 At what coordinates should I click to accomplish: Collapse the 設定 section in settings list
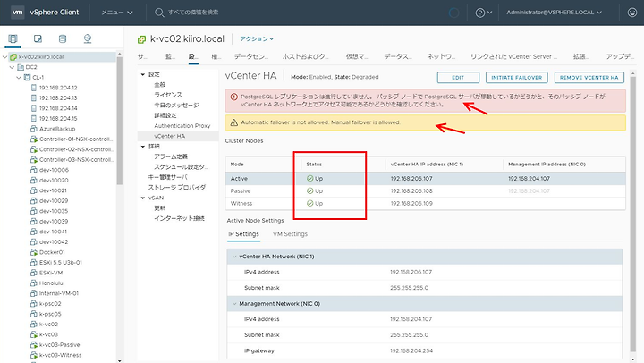pos(143,74)
